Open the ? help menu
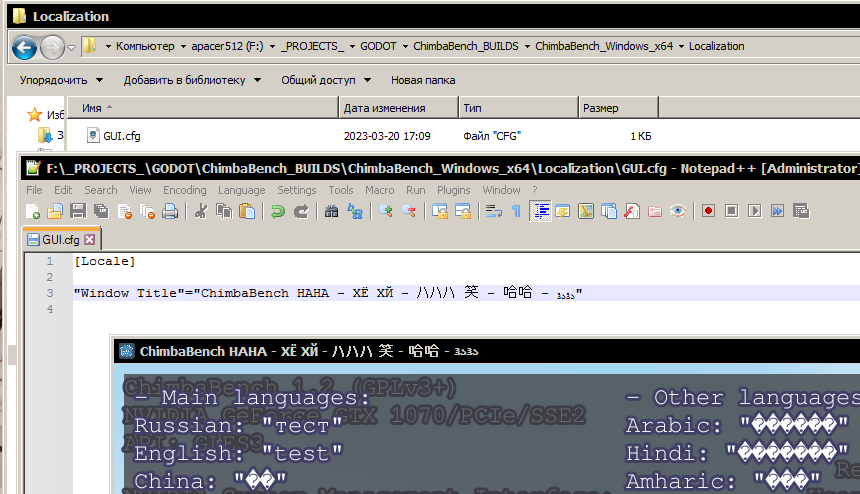 (x=535, y=190)
